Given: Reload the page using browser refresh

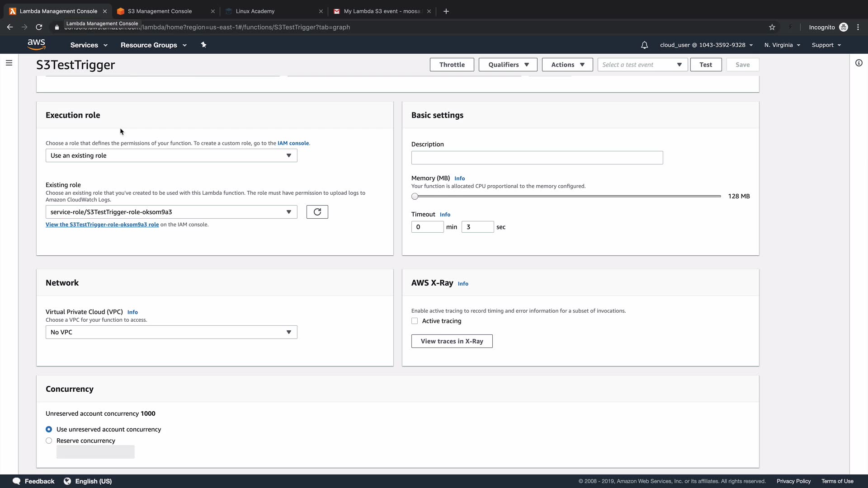Looking at the screenshot, I should coord(39,27).
